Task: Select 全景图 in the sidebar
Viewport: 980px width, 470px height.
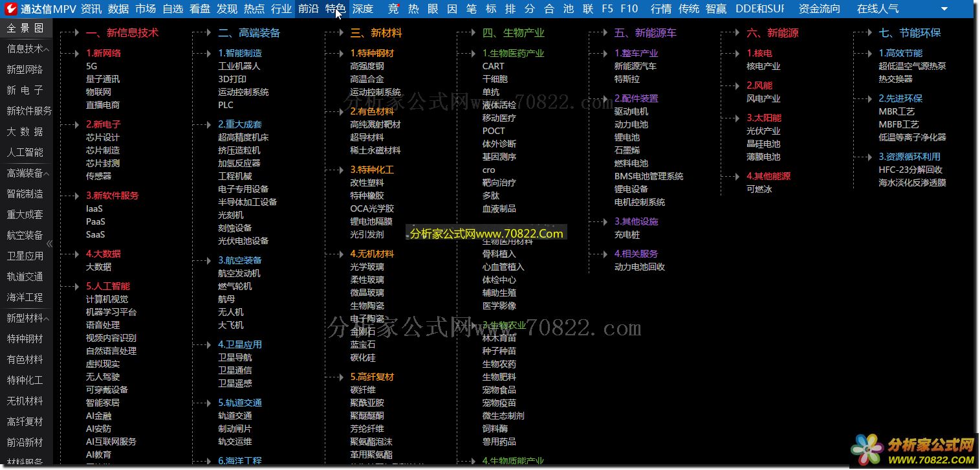Action: point(25,28)
